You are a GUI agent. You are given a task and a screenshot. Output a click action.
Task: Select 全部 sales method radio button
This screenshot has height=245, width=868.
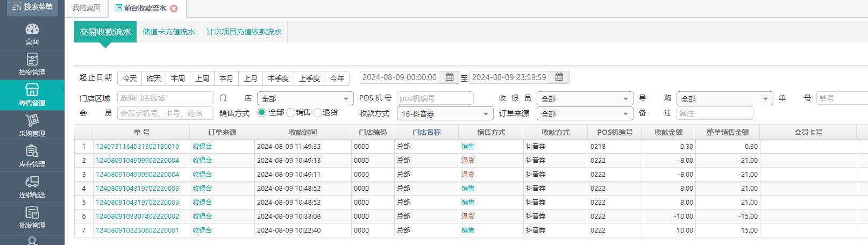click(262, 112)
